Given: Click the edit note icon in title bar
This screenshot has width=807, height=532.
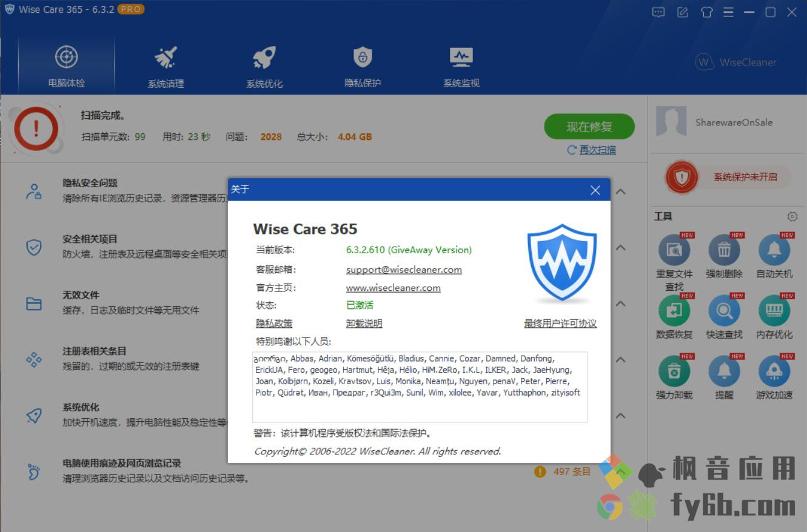Looking at the screenshot, I should click(x=683, y=12).
